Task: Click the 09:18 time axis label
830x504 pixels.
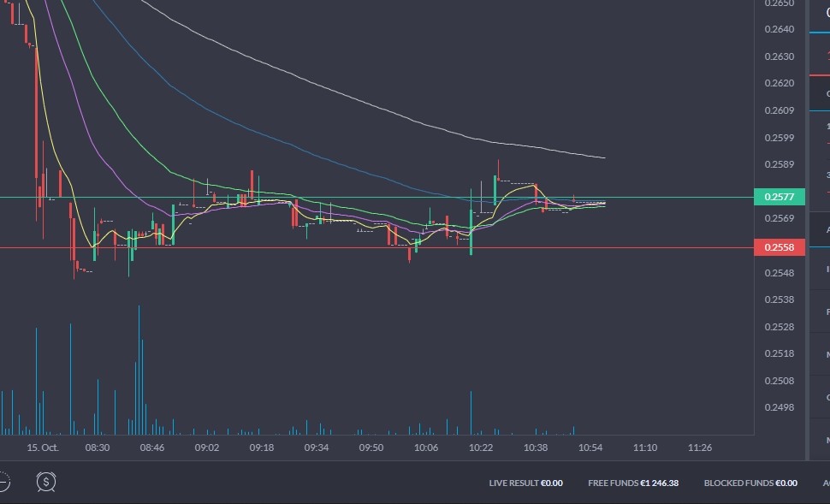Action: coord(261,448)
